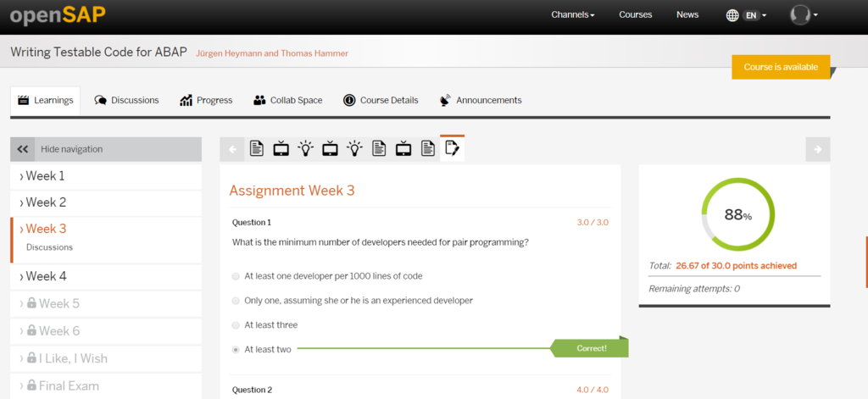Go to Courses in top navigation
This screenshot has height=399, width=868.
click(636, 15)
